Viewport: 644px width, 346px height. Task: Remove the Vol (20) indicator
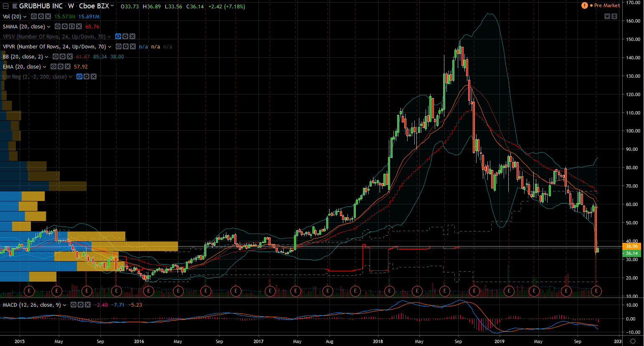48,16
